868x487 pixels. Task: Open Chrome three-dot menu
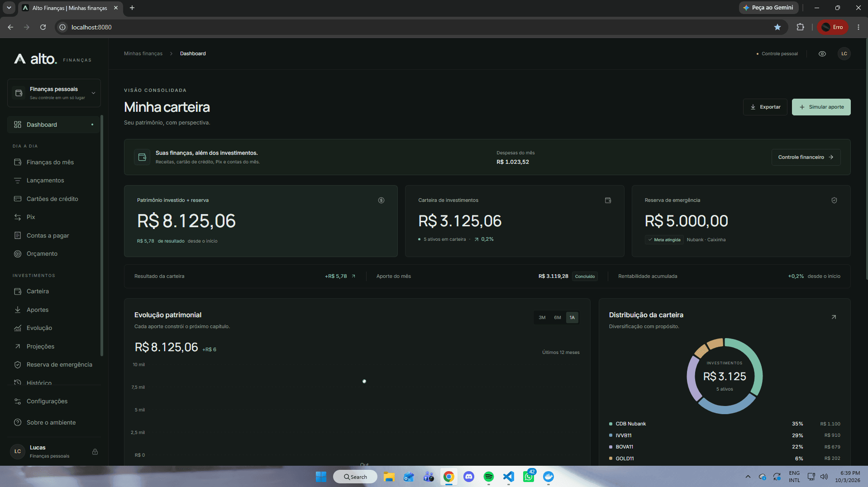pos(858,27)
